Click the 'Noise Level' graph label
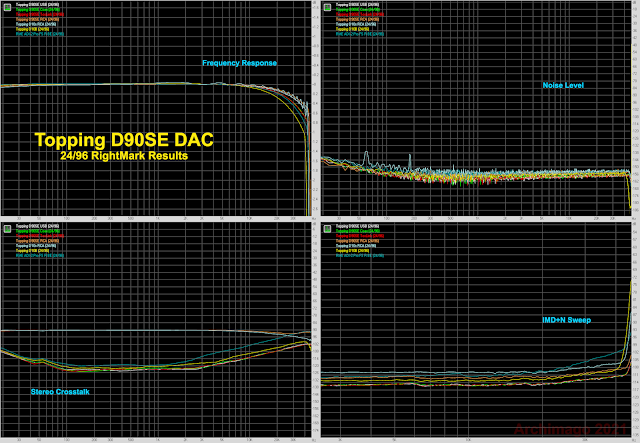Image resolution: width=640 pixels, height=443 pixels. 563,85
